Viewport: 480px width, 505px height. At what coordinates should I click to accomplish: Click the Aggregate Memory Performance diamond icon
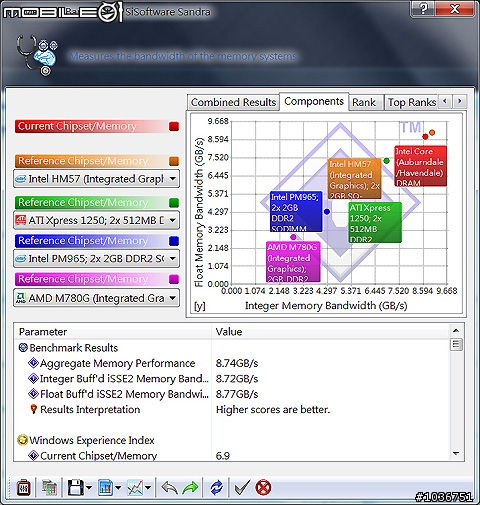pos(33,363)
